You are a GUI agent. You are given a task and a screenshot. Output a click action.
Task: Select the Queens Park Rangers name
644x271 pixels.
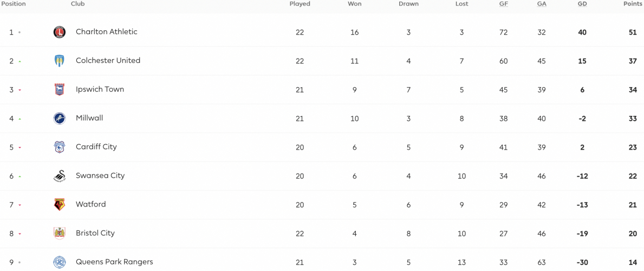click(x=115, y=262)
